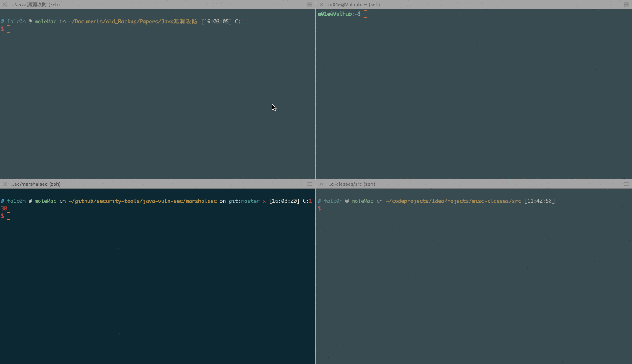Focus the cursor at m01e@Vulhub:~$ prompt
This screenshot has width=632, height=364.
[x=365, y=14]
